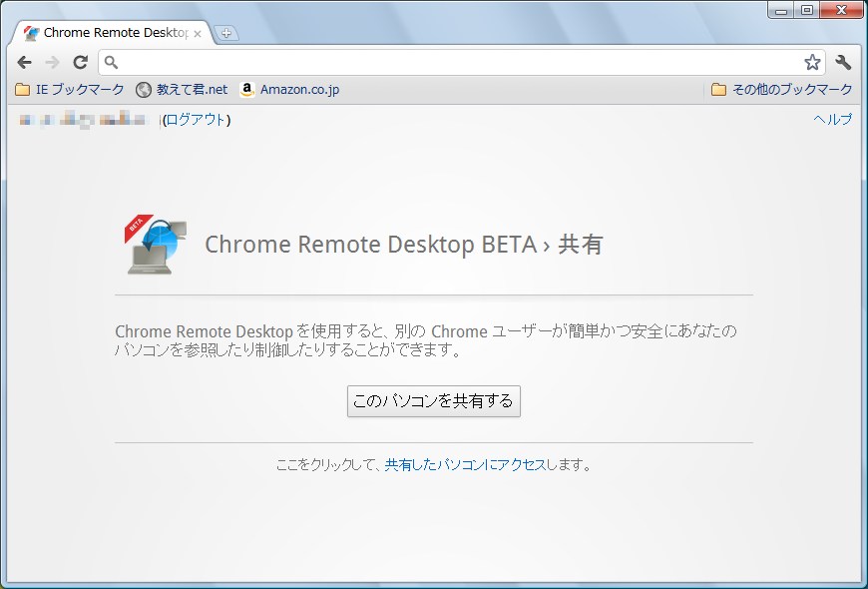Click the globe favicon of 教えて君.net
This screenshot has width=868, height=589.
point(144,90)
